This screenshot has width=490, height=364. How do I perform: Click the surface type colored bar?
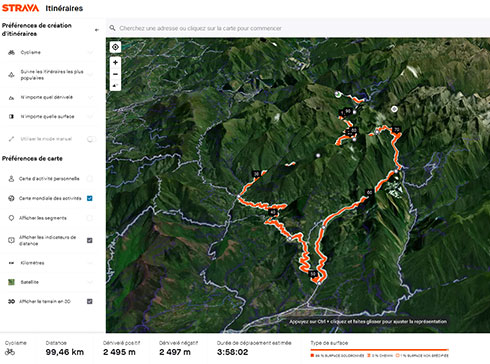coord(379,350)
